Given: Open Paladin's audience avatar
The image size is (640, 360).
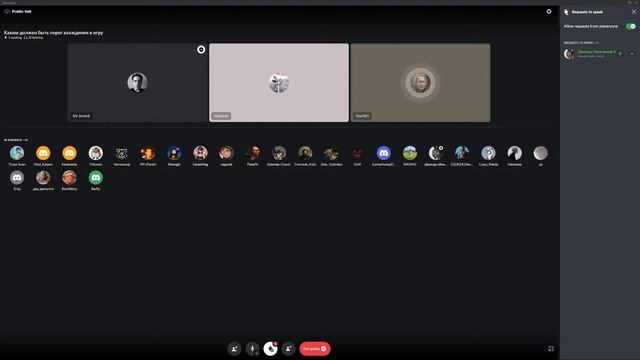Looking at the screenshot, I should tap(253, 153).
